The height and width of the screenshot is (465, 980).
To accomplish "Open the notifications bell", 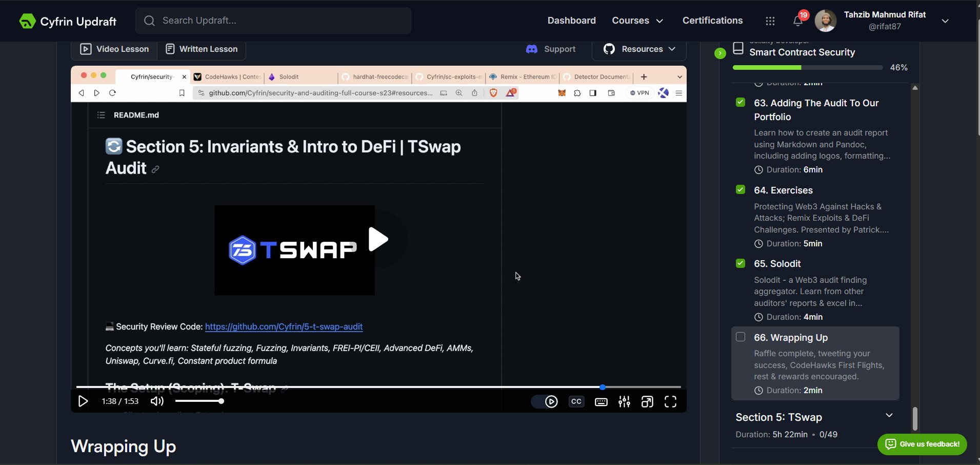I will tap(798, 21).
